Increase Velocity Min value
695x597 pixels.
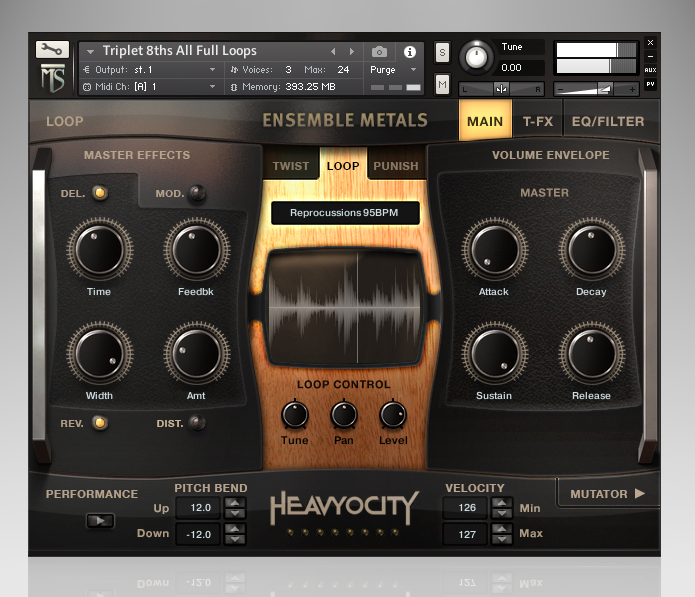pyautogui.click(x=502, y=503)
